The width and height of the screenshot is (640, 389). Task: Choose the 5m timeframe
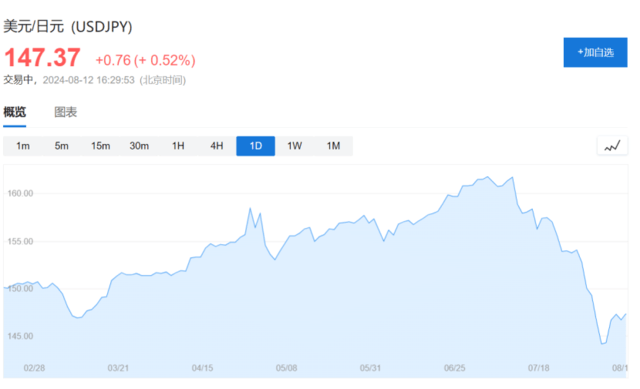[62, 146]
